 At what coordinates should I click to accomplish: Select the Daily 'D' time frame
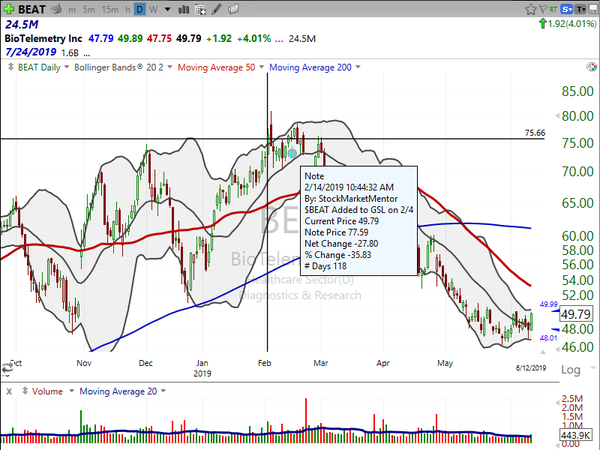coord(140,10)
